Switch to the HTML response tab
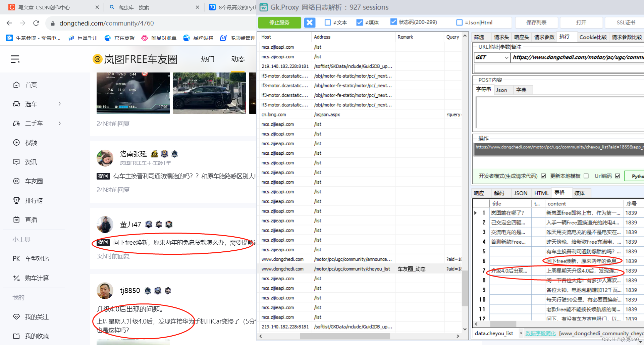This screenshot has height=345, width=644. click(541, 193)
